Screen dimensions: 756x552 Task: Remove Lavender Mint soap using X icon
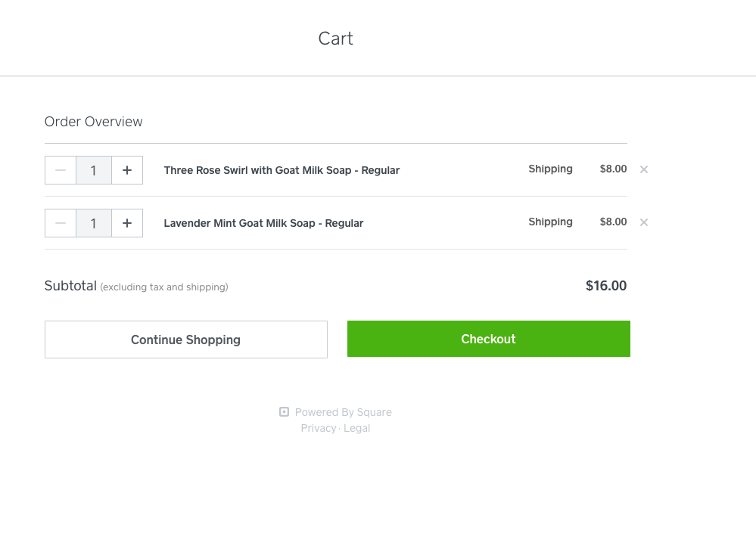click(x=644, y=222)
